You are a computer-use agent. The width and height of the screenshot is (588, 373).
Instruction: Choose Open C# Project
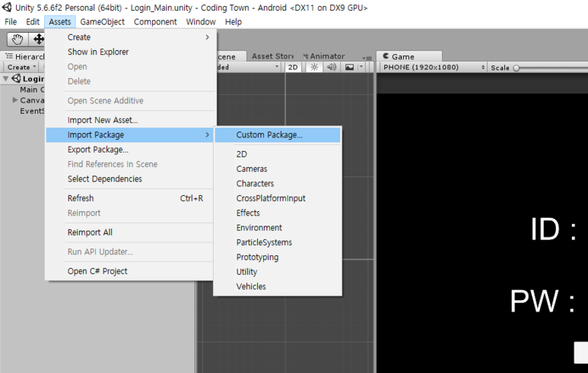click(130, 271)
